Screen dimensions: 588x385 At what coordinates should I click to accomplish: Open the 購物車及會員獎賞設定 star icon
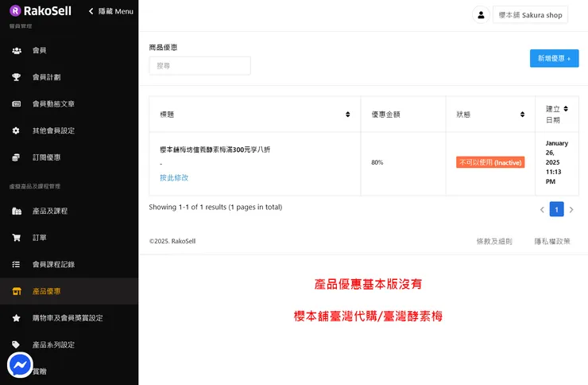16,318
